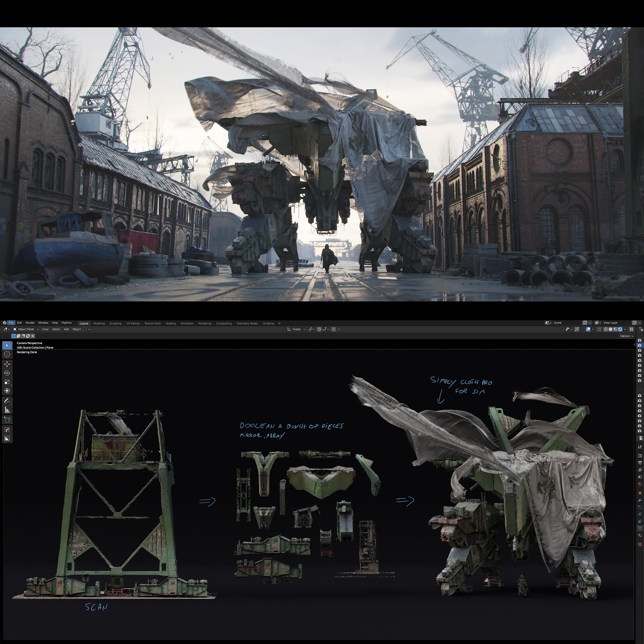Select the Move tool
Screen dimensions: 644x644
(x=7, y=364)
